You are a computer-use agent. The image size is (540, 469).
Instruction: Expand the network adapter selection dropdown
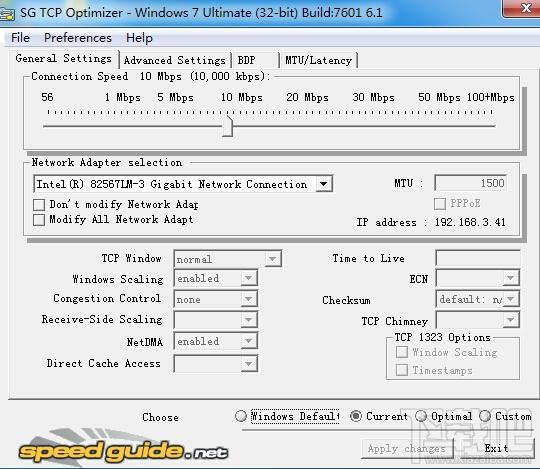pos(323,184)
